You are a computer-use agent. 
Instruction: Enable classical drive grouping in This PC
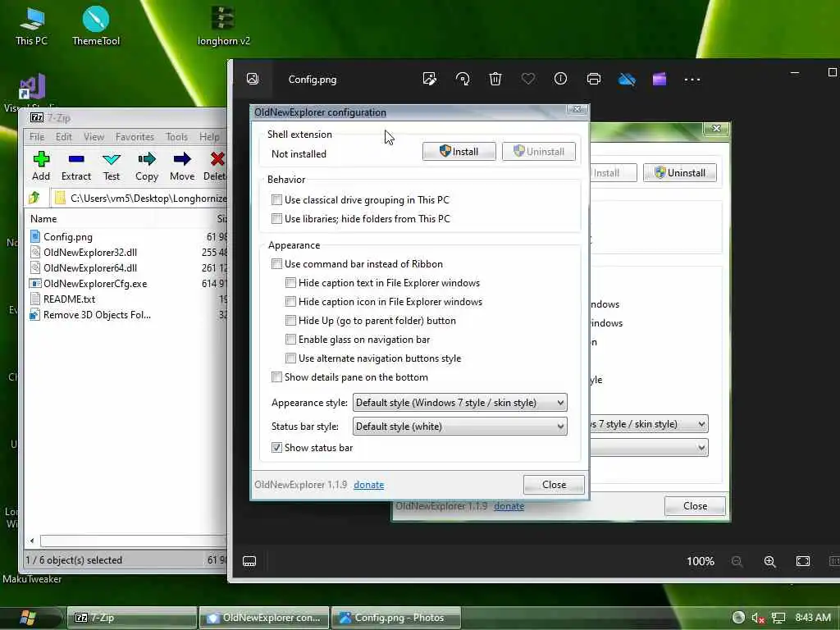tap(276, 200)
